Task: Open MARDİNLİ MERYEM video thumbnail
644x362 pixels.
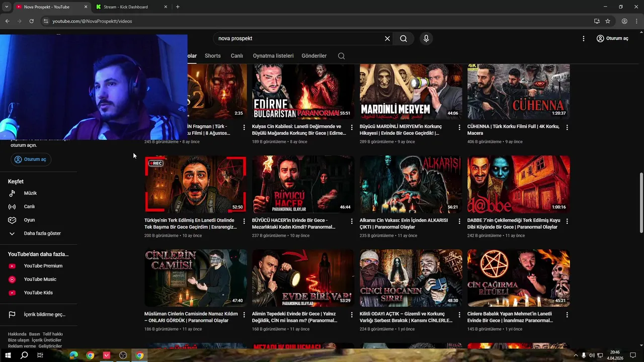Action: point(411,91)
